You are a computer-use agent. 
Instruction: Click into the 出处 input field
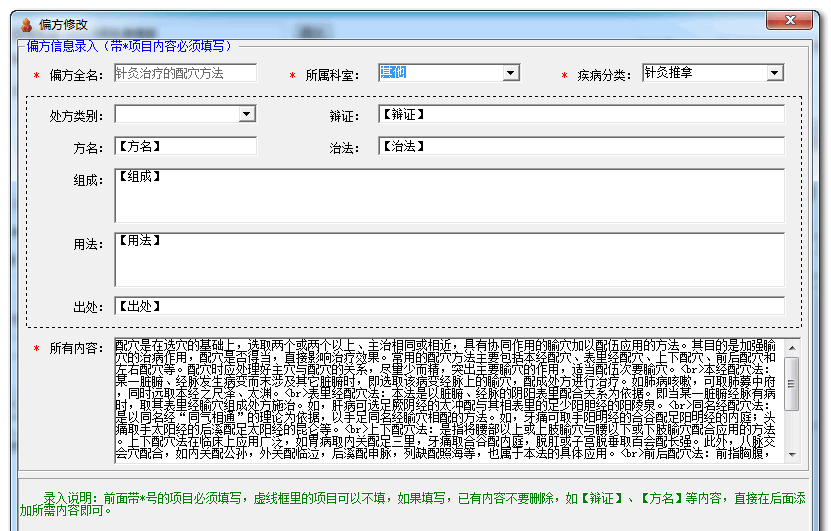(449, 306)
